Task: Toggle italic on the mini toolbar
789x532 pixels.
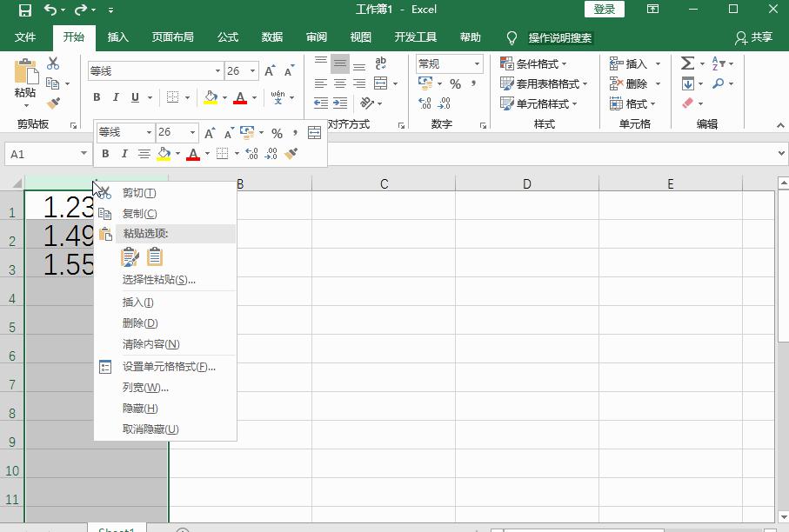Action: [124, 153]
